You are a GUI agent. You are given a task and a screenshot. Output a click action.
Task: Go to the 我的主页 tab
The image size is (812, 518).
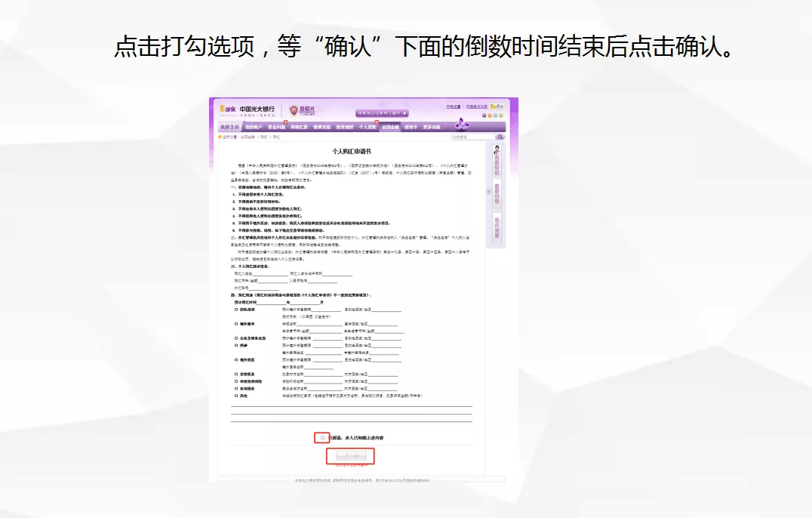231,127
